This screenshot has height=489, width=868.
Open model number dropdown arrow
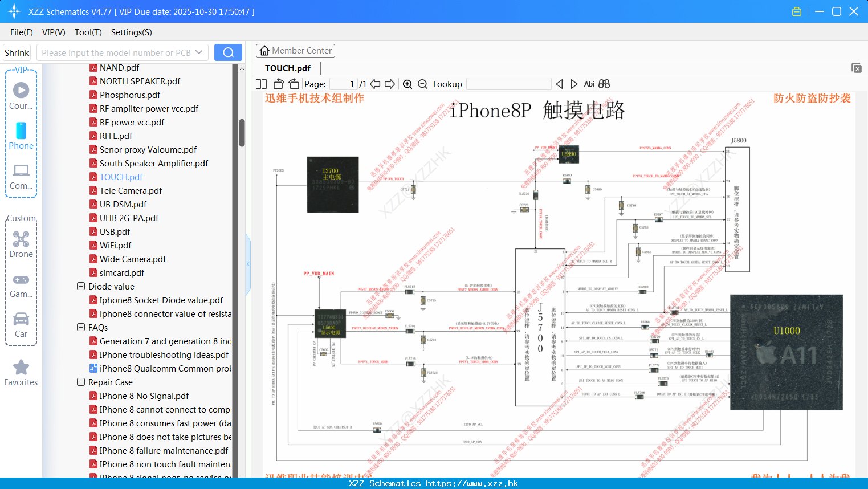point(199,52)
